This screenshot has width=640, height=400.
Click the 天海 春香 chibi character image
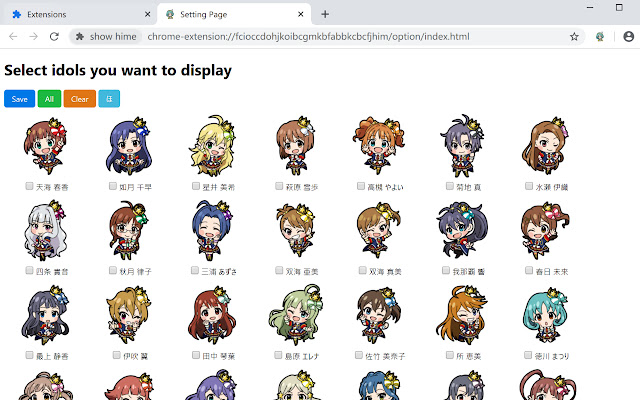[45, 146]
